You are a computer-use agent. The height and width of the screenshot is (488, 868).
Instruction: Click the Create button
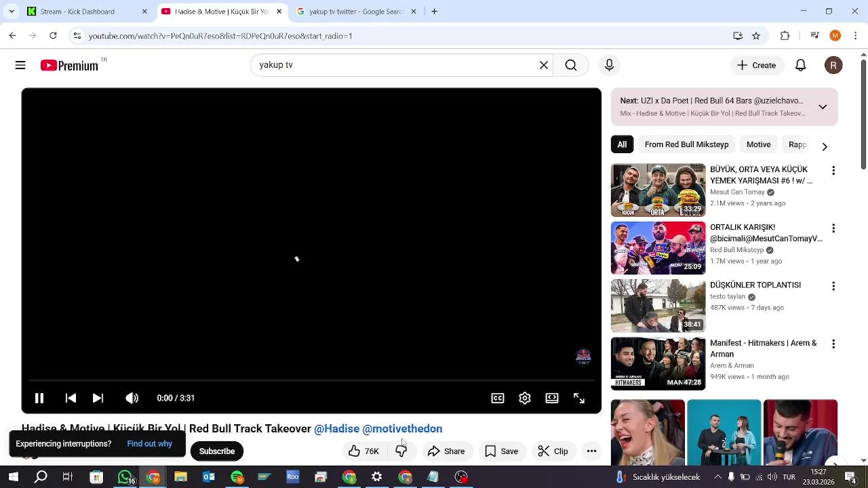[x=756, y=65]
